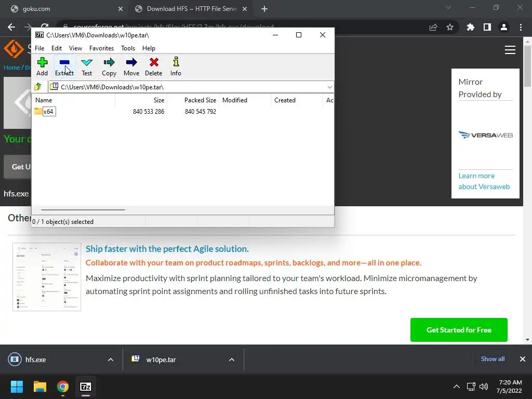Open hfs.exe from downloads bar
The width and height of the screenshot is (532, 399).
[35, 360]
